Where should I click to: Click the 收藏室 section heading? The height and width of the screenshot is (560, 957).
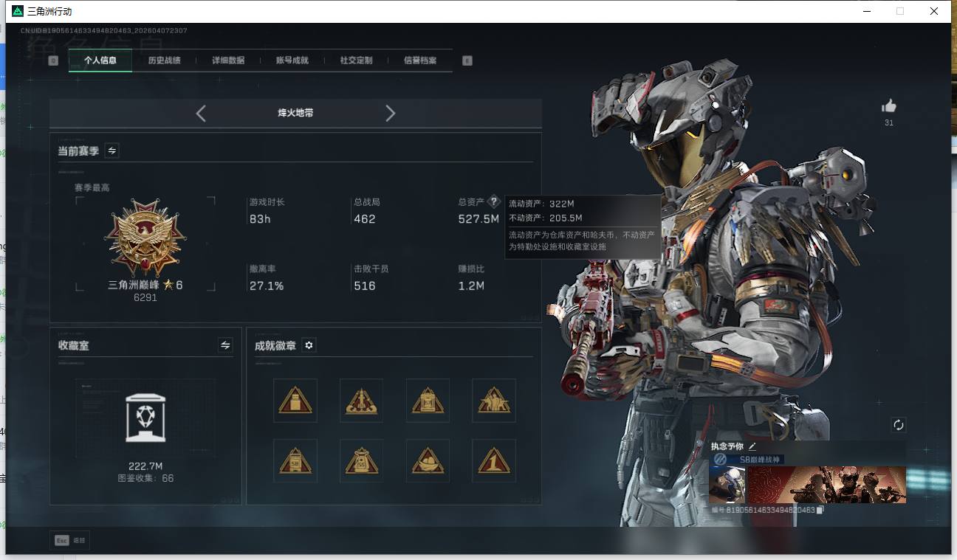coord(74,345)
